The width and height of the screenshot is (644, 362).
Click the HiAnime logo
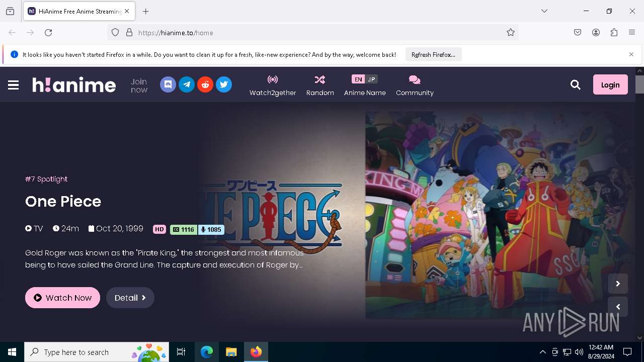tap(74, 84)
